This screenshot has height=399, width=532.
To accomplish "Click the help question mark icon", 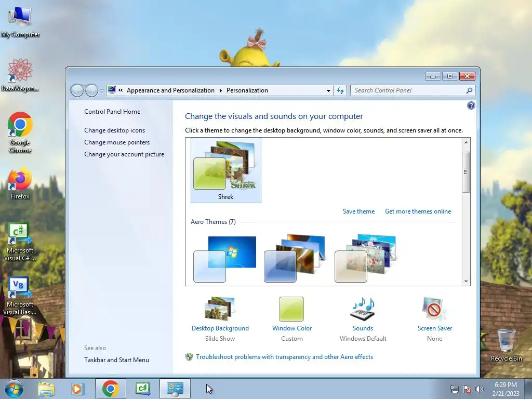I will pyautogui.click(x=471, y=105).
